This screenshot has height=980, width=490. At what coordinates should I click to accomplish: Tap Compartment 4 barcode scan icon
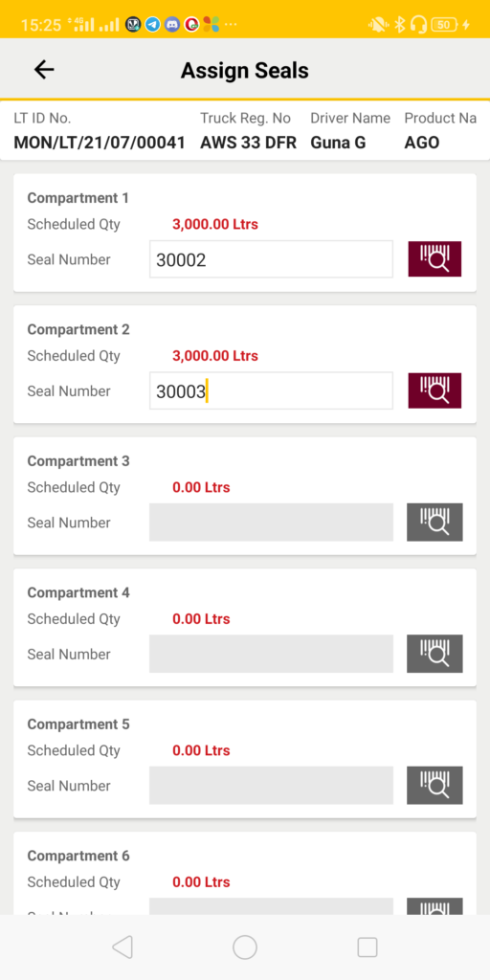[x=434, y=654]
